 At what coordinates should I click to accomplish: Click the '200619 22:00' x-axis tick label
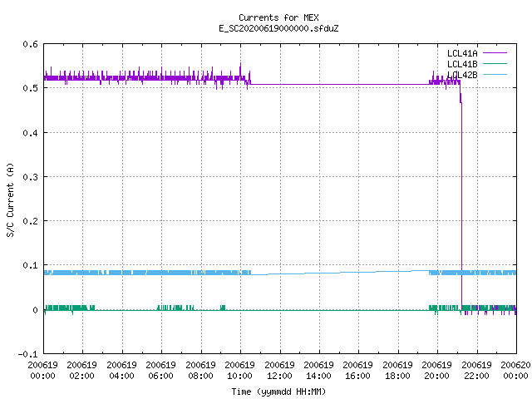click(x=476, y=371)
